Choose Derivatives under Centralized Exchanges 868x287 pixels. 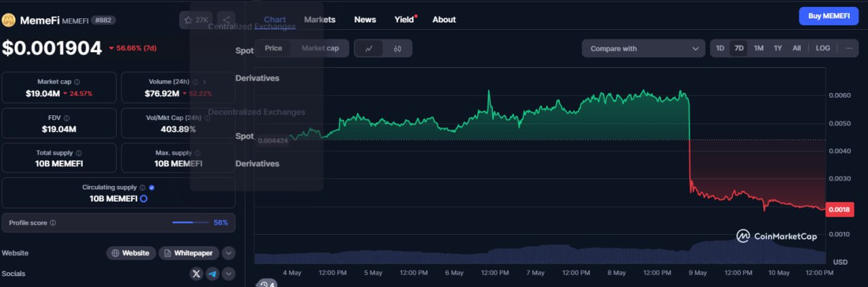click(257, 78)
